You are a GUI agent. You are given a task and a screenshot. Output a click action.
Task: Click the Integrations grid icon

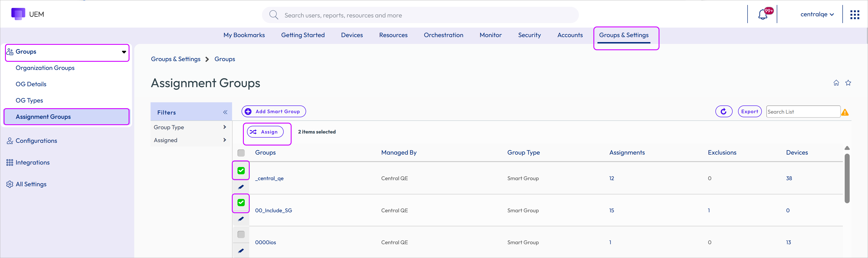tap(10, 163)
